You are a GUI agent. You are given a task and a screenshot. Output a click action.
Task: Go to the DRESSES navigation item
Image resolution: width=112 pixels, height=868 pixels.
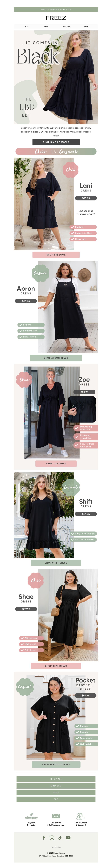[x=66, y=27]
